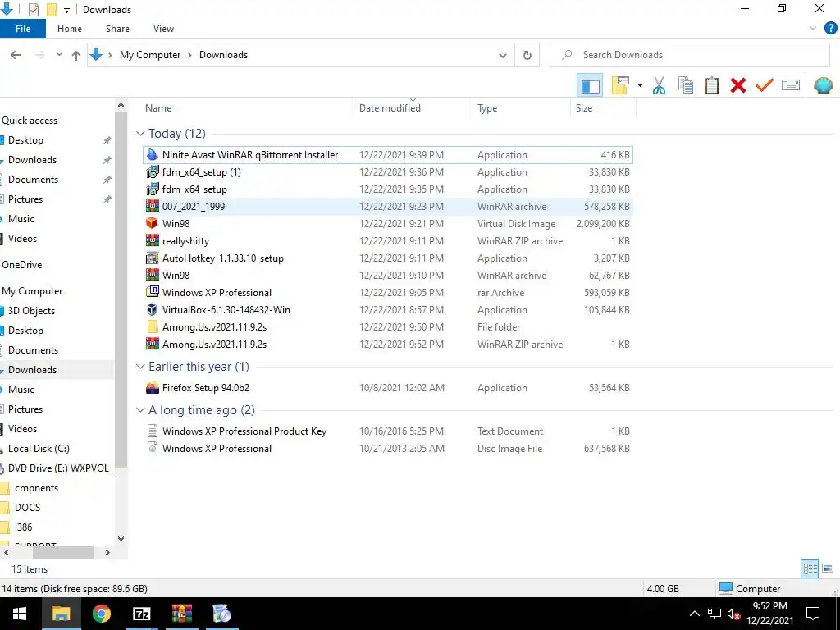
Task: Open the View ribbon tab
Action: pyautogui.click(x=163, y=29)
